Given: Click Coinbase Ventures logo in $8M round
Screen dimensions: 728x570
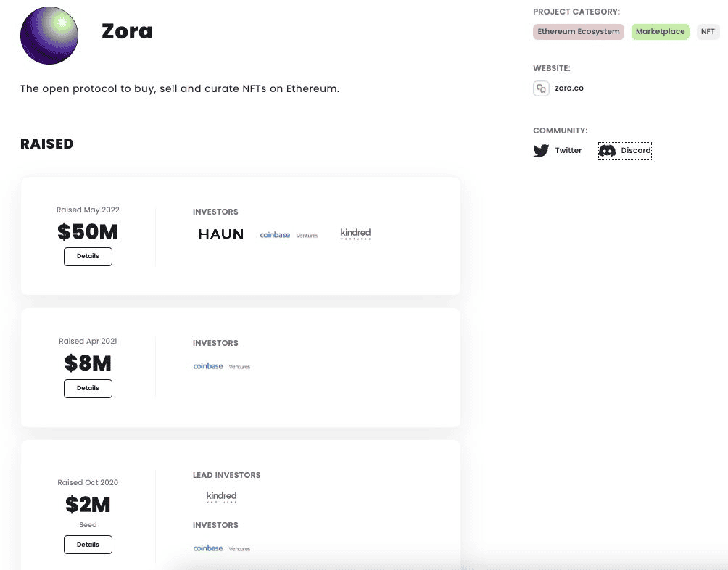Looking at the screenshot, I should (222, 366).
